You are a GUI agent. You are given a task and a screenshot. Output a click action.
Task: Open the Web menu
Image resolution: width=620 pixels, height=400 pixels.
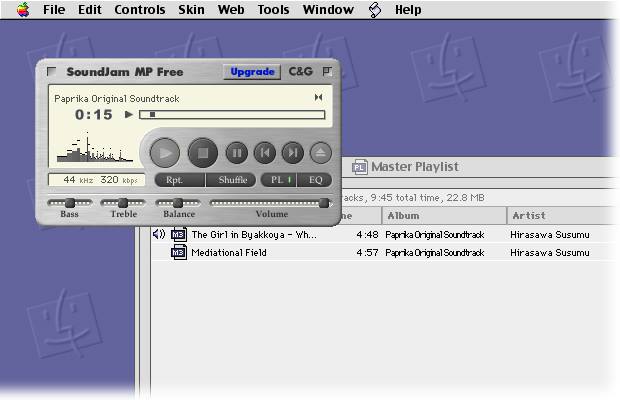point(231,9)
